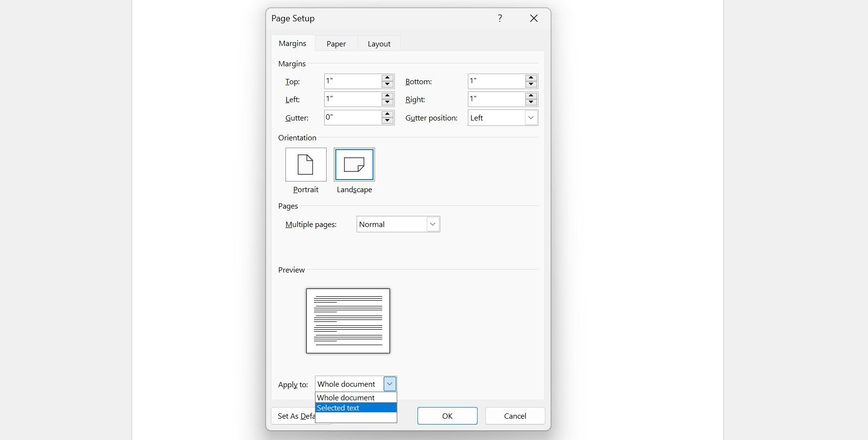
Task: Click the Cancel button
Action: pos(514,416)
